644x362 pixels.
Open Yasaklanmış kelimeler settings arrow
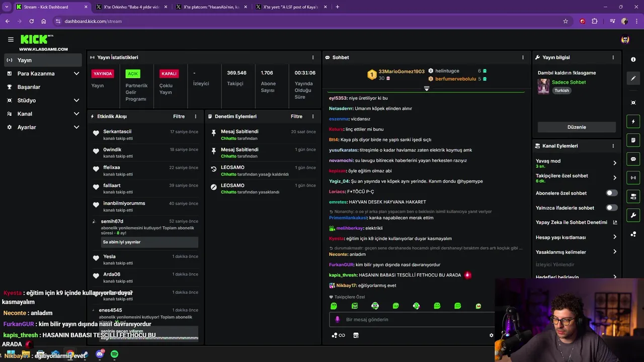coord(614,252)
